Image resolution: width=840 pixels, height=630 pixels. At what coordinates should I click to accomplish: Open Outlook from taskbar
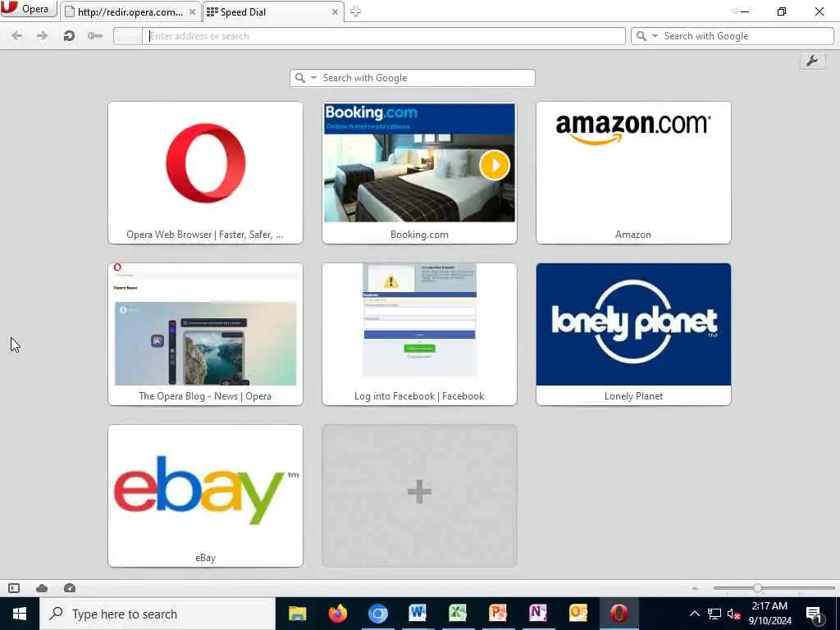pyautogui.click(x=578, y=614)
